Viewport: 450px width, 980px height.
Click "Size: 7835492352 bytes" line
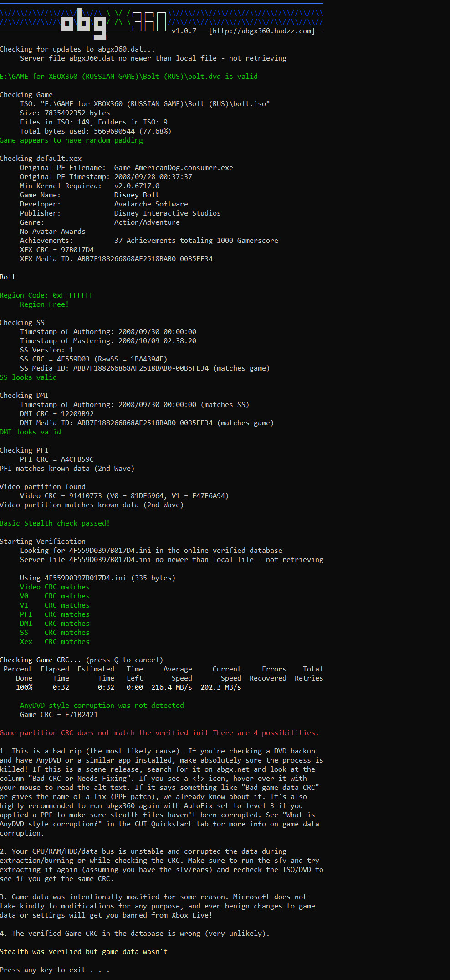(65, 113)
